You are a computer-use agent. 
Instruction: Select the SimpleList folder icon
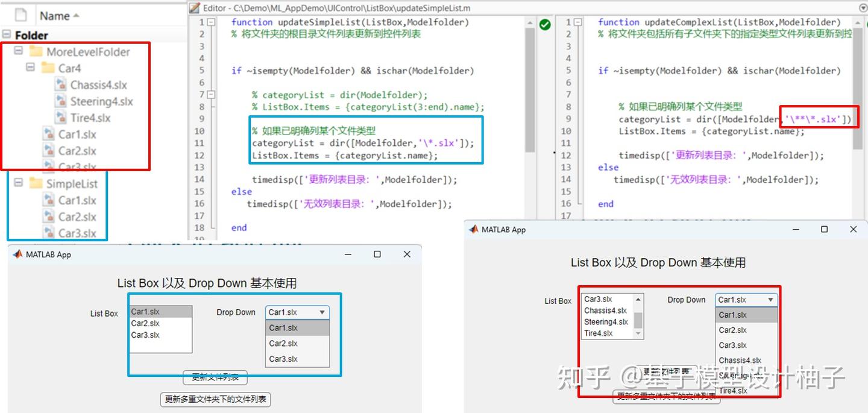coord(36,183)
